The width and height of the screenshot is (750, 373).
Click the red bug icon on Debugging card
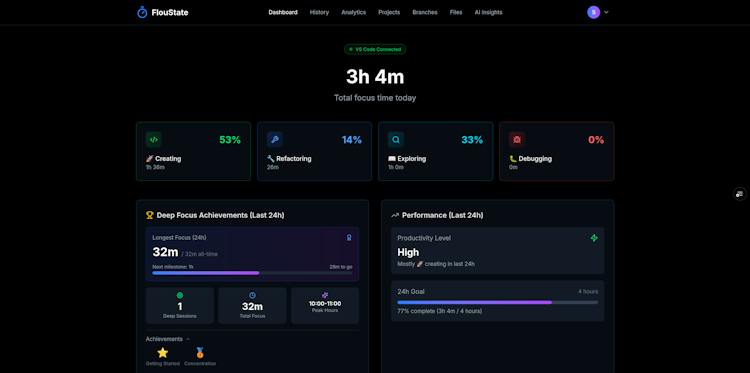(x=517, y=140)
